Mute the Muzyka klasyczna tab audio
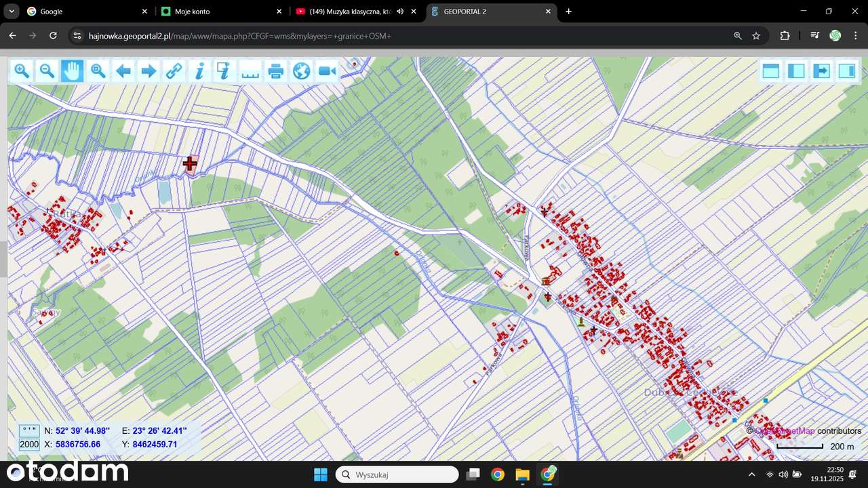This screenshot has height=488, width=868. tap(400, 12)
